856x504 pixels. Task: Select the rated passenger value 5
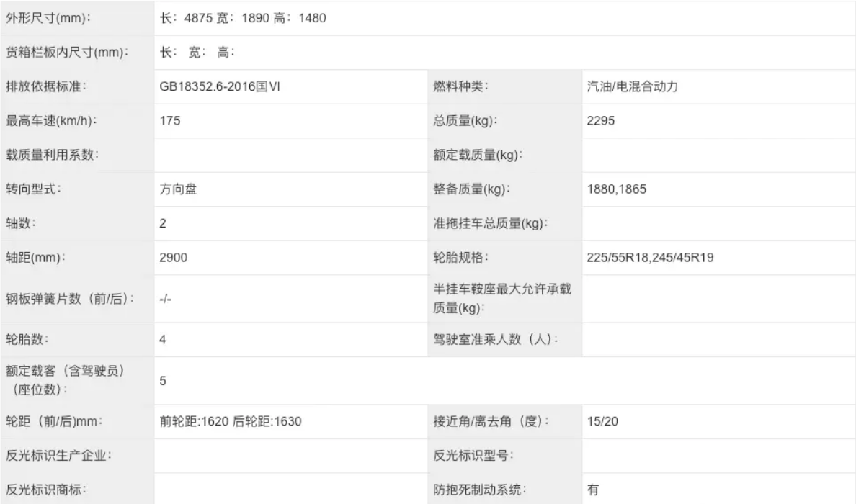pyautogui.click(x=163, y=380)
